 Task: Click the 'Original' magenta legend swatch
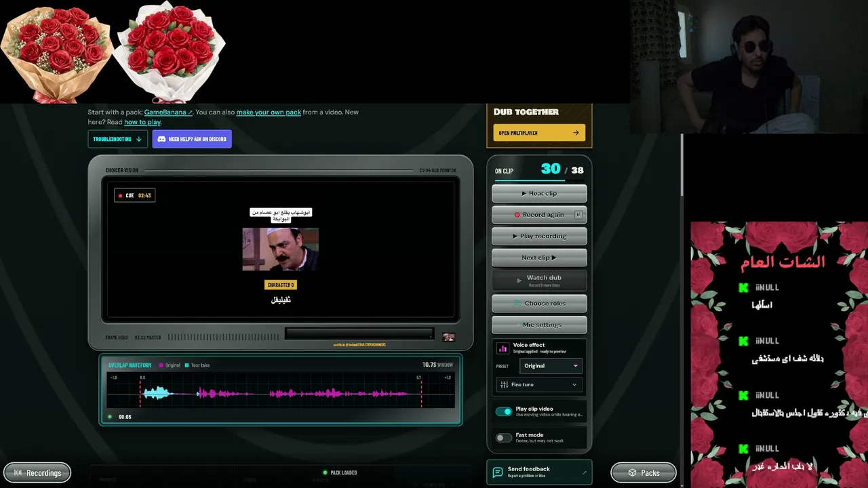[161, 365]
